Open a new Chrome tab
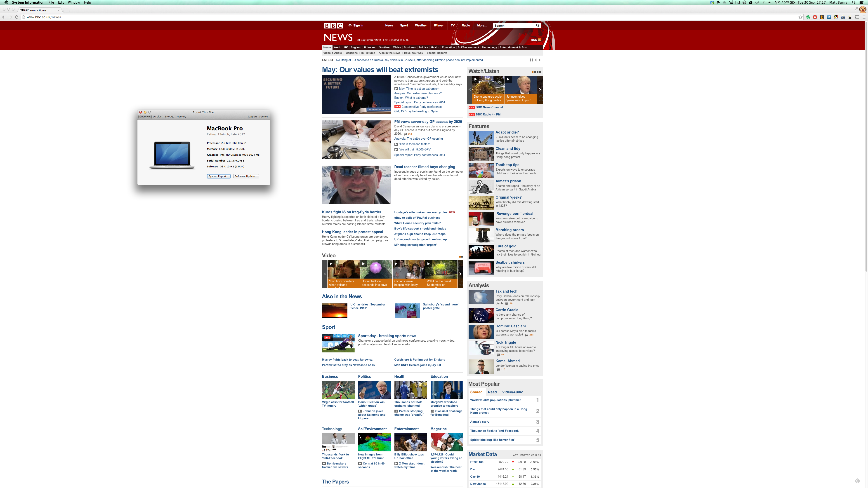Screen dimensions: 868x488 67,10
